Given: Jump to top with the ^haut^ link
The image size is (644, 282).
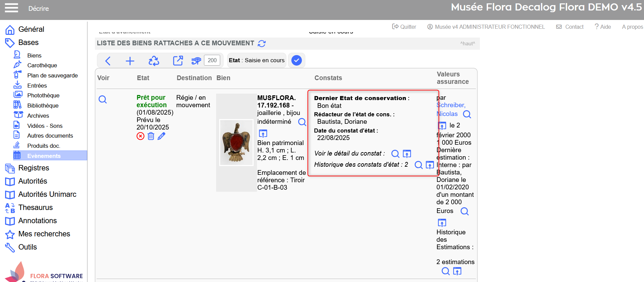Looking at the screenshot, I should (x=467, y=44).
